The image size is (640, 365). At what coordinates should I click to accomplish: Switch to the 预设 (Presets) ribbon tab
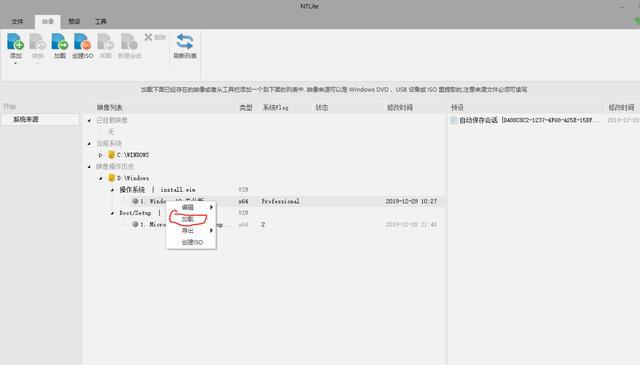(x=74, y=21)
